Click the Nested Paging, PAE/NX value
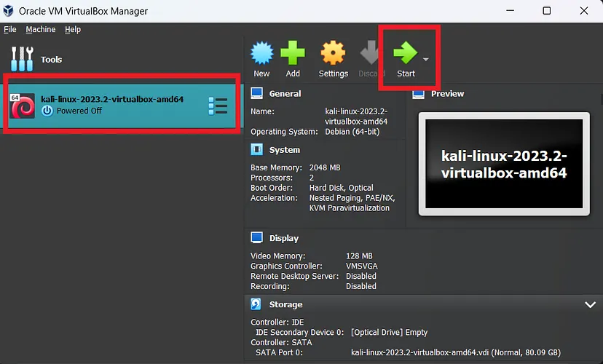Image resolution: width=603 pixels, height=364 pixels. [352, 198]
